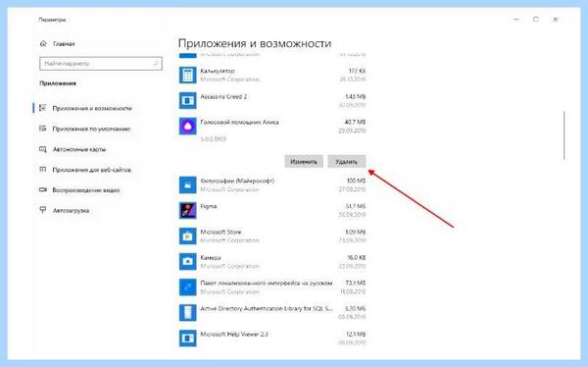Click the search magnifier in Найти параметр field
The image size is (588, 367).
coord(156,64)
